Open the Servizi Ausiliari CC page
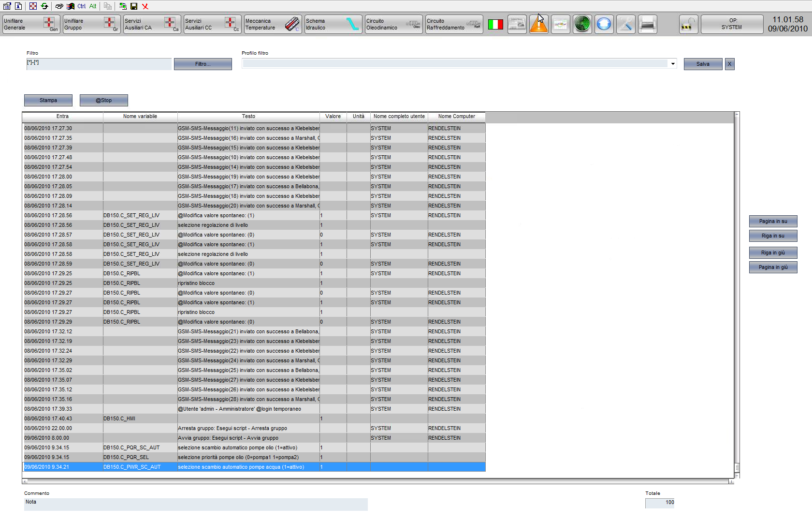Screen dimensions: 812x520 click(x=213, y=24)
